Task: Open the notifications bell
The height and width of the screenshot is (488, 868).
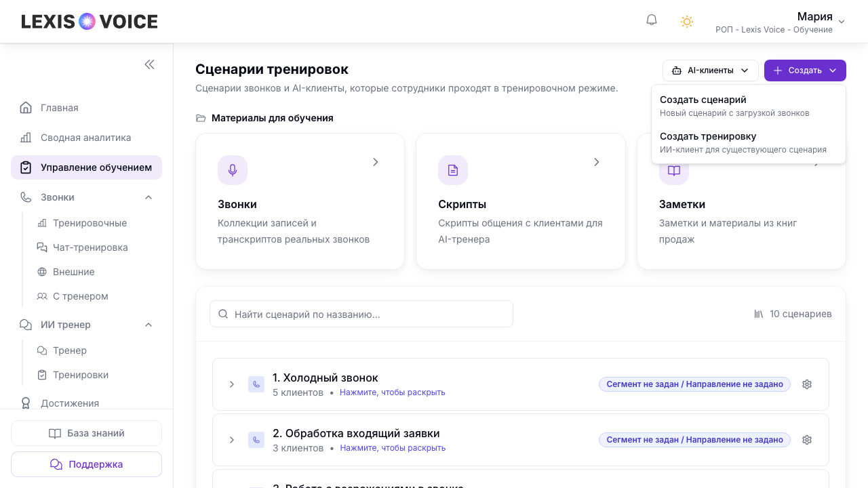Action: point(652,20)
